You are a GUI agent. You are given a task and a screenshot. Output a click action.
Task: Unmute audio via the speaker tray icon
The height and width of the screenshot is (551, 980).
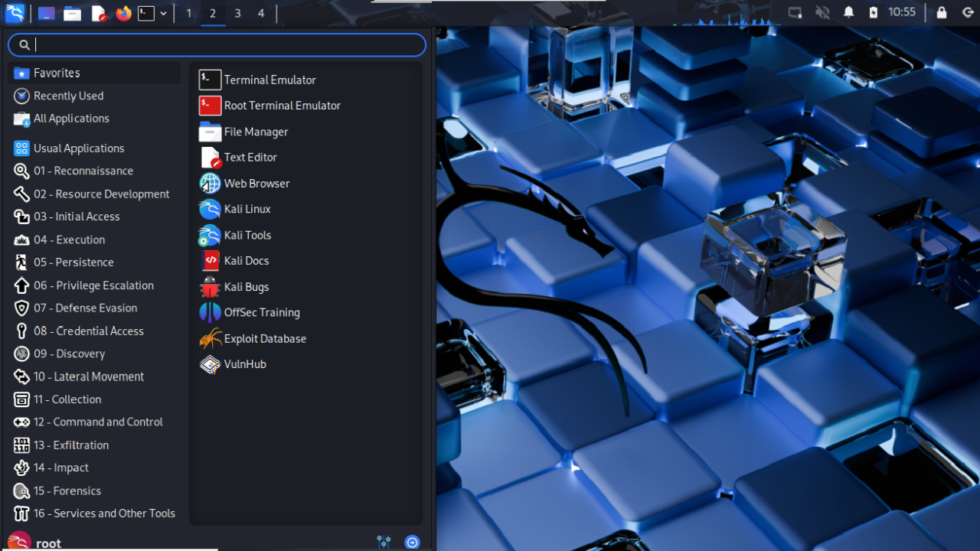pos(820,12)
